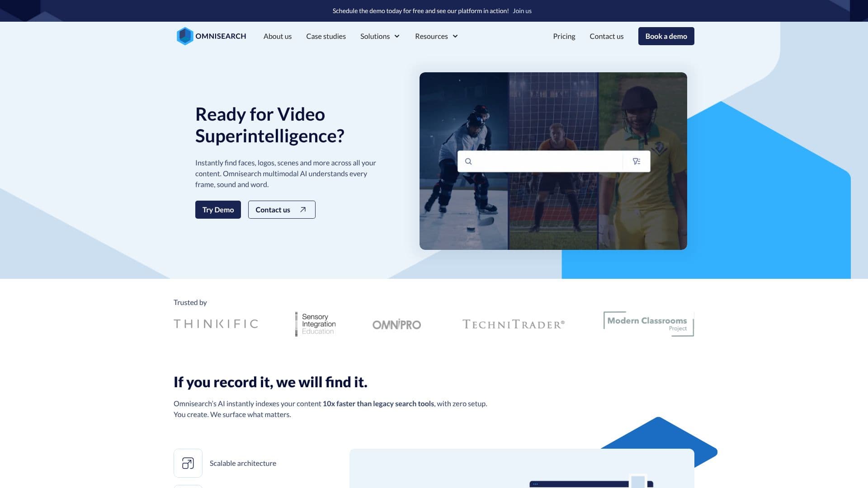Open the About us page
The height and width of the screenshot is (488, 868).
[278, 36]
